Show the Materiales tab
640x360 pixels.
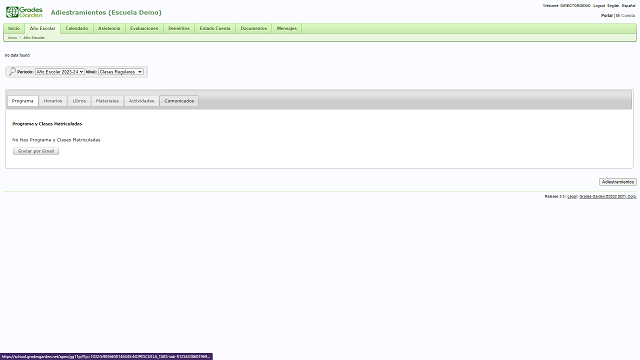click(107, 101)
